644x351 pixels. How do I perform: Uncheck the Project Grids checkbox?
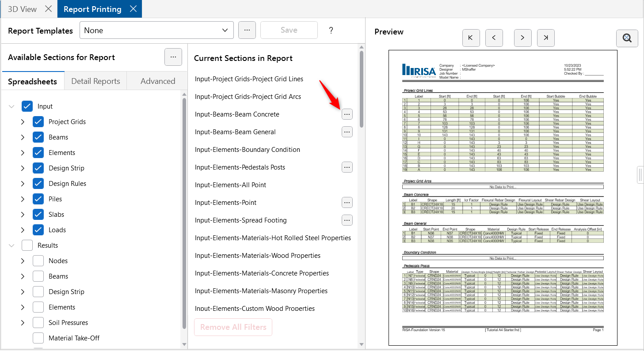[x=38, y=122]
